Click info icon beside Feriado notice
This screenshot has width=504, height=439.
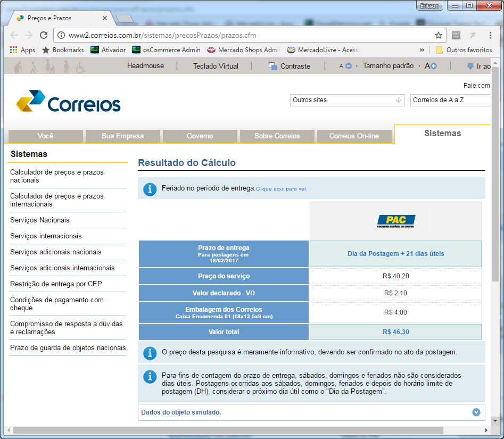(150, 189)
